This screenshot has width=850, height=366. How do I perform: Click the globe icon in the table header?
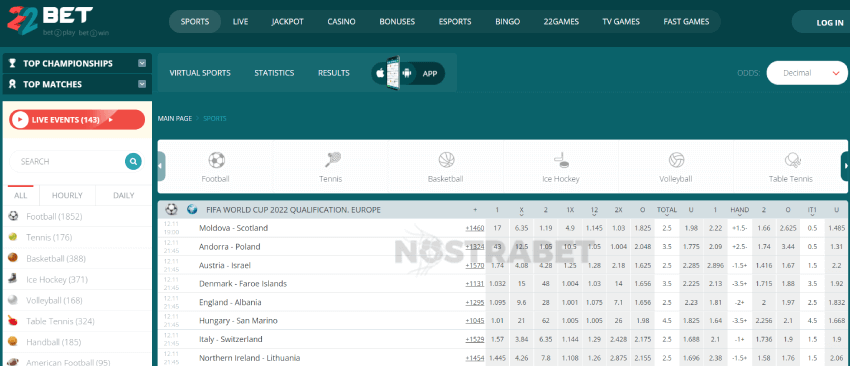tap(191, 209)
